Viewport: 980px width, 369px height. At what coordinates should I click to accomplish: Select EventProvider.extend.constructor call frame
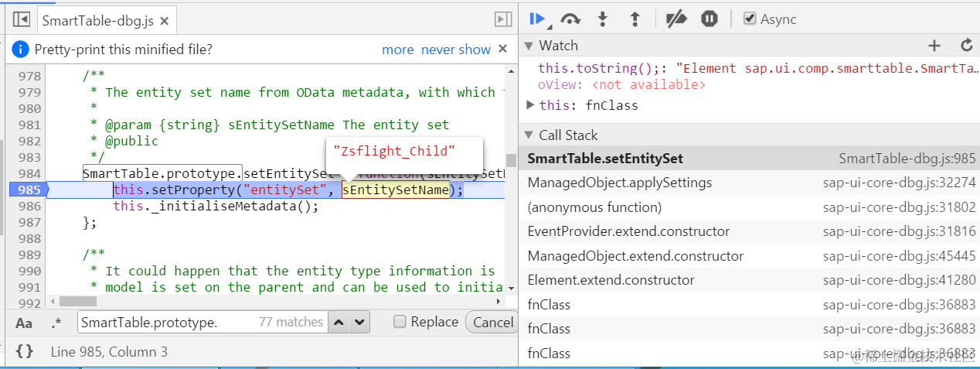[750, 231]
